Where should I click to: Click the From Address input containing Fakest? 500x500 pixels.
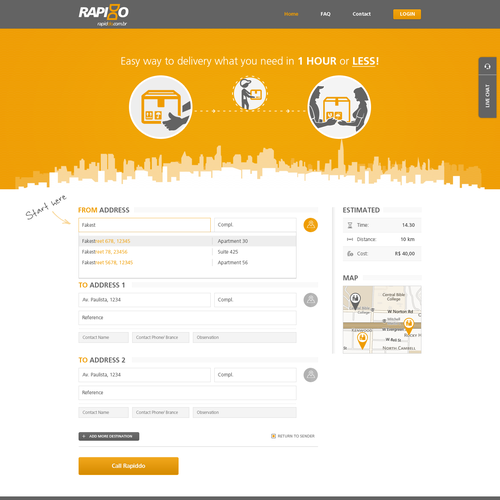click(144, 225)
